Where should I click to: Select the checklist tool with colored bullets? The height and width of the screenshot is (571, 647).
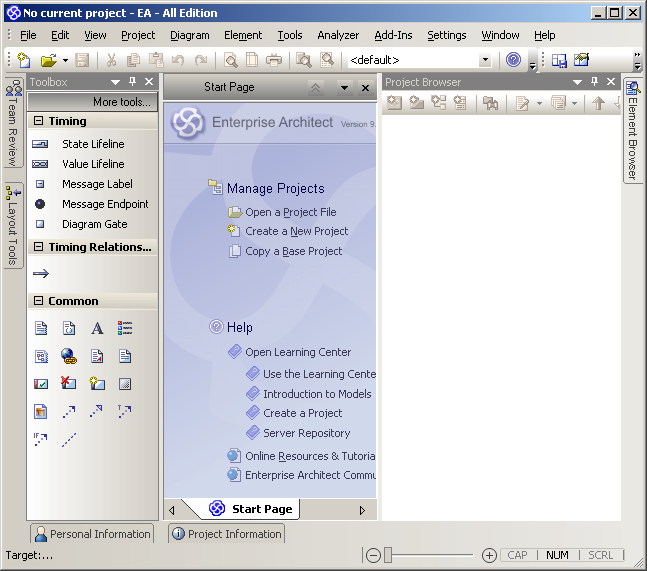pyautogui.click(x=125, y=328)
